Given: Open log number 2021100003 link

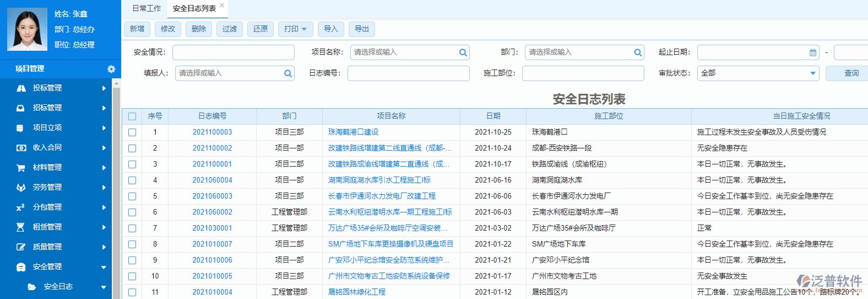Looking at the screenshot, I should [x=212, y=132].
